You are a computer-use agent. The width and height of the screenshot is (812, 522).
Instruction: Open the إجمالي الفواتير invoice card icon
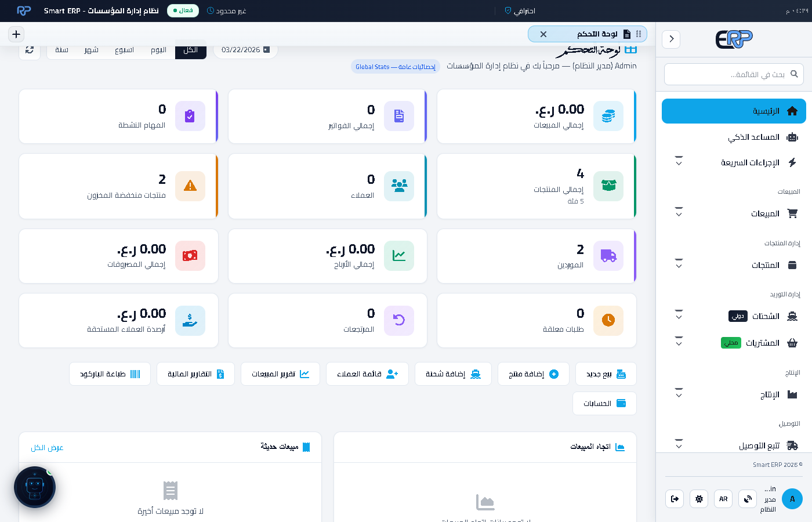[x=399, y=116]
